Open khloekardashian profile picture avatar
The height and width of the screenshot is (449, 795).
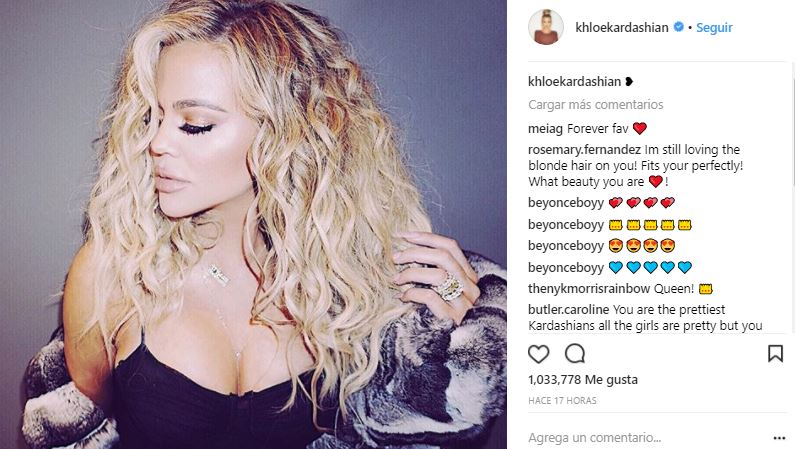point(546,27)
